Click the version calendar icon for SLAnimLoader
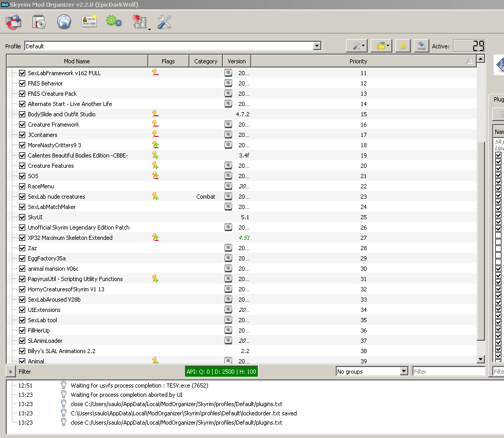This screenshot has height=438, width=504. pos(228,340)
